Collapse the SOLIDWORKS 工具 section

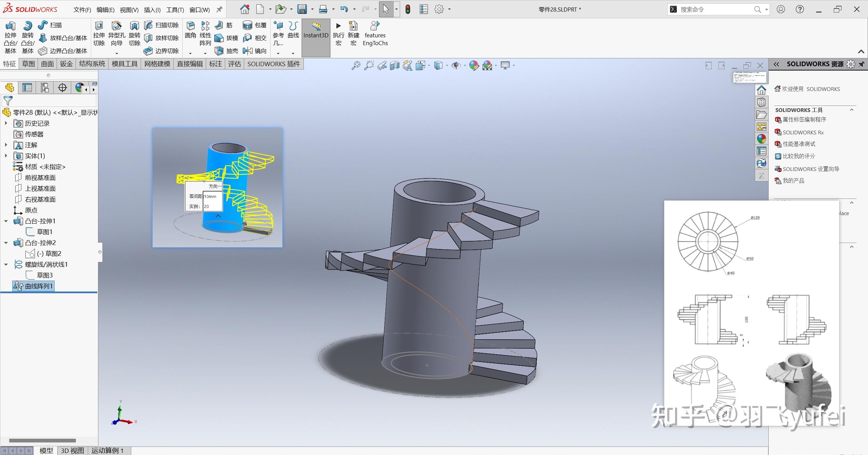coord(852,110)
